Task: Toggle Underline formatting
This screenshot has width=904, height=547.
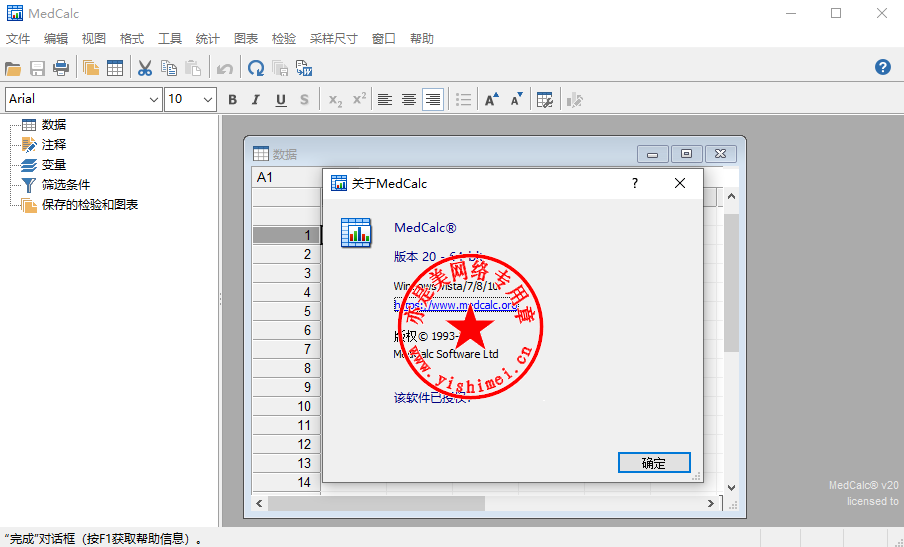Action: click(281, 100)
